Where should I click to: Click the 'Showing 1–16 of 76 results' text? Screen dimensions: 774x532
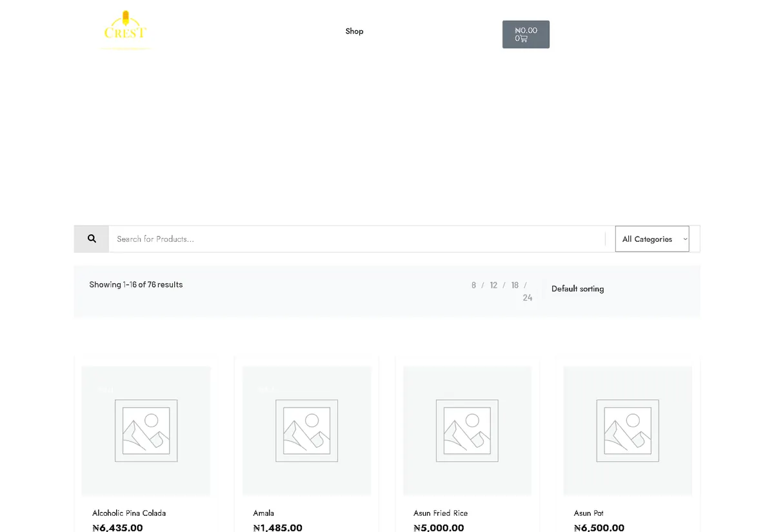[x=136, y=284]
